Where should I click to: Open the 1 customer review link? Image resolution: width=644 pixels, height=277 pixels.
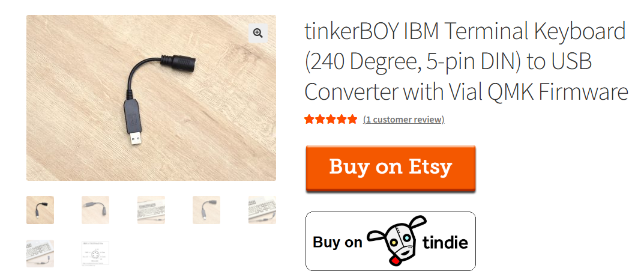[x=404, y=120]
